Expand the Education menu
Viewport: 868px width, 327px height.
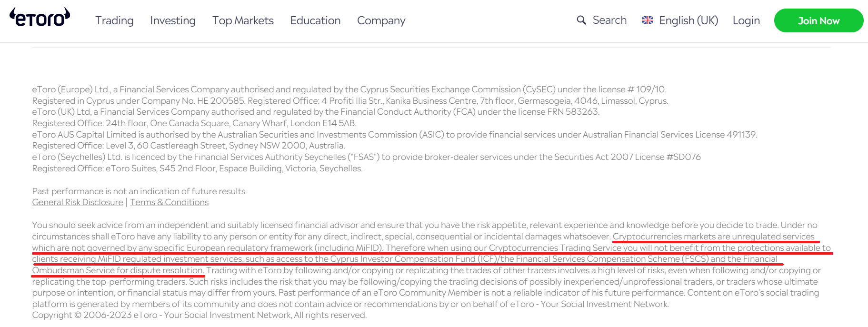[315, 20]
